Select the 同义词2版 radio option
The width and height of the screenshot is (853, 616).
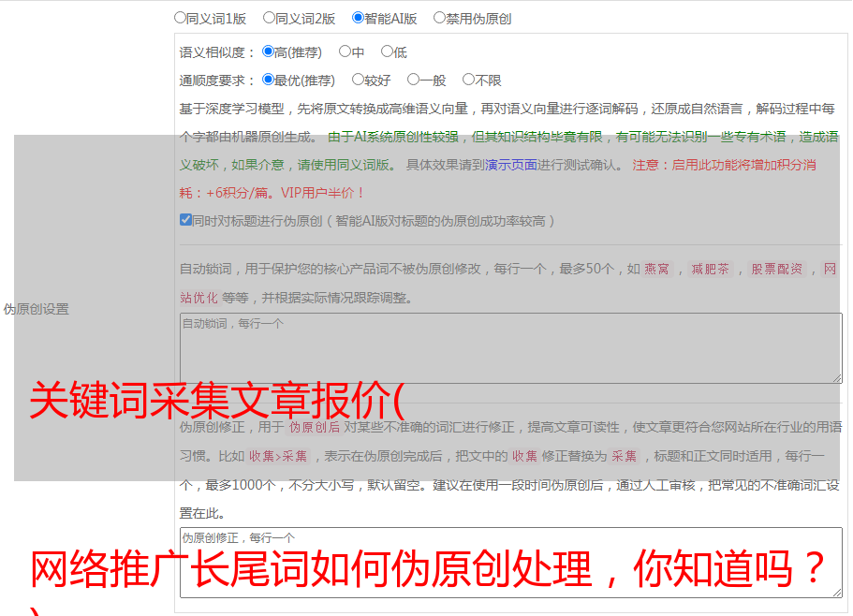269,18
